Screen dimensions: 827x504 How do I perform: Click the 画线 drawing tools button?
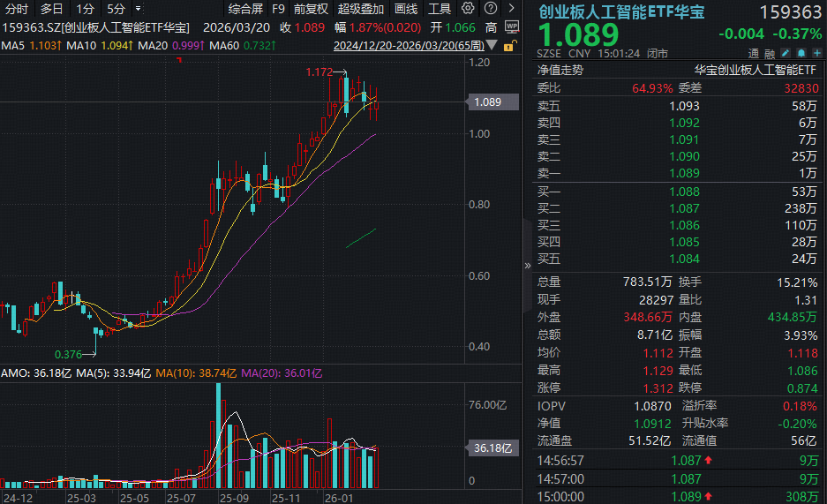[406, 9]
